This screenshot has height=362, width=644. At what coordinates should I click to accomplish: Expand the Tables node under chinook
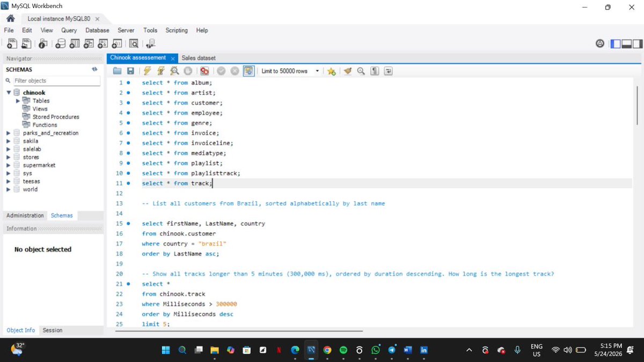(18, 101)
